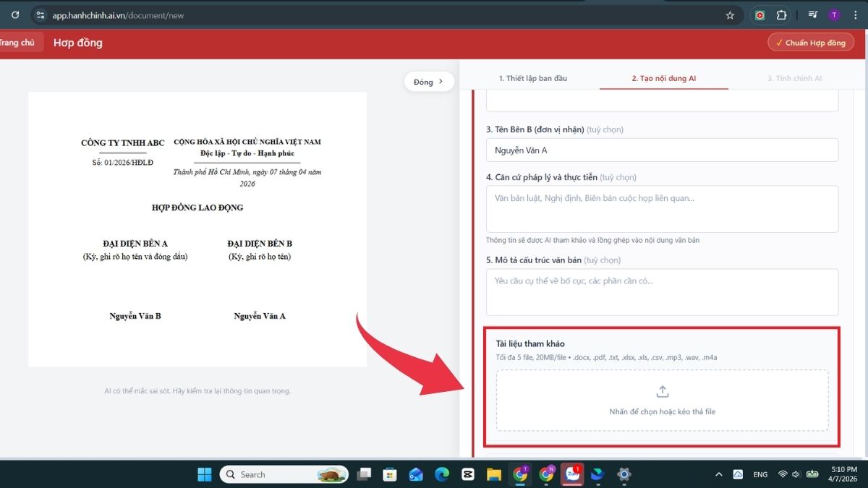Open the red shield extension icon
868x488 pixels.
[759, 14]
